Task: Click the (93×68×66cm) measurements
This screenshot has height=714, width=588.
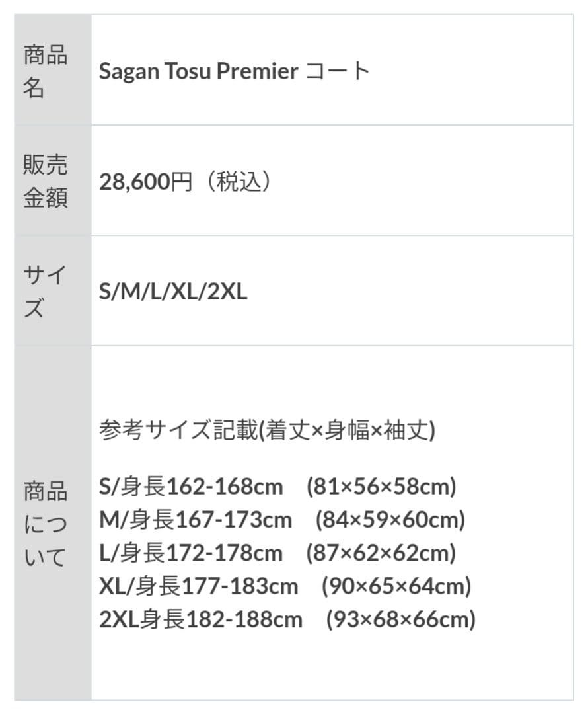Action: pos(401,619)
